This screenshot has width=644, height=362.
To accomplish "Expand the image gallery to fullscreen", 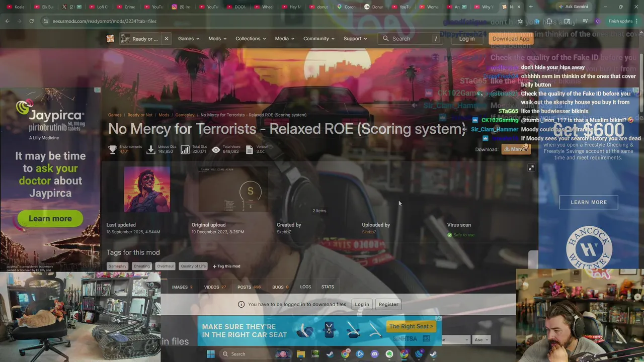I will (x=531, y=168).
